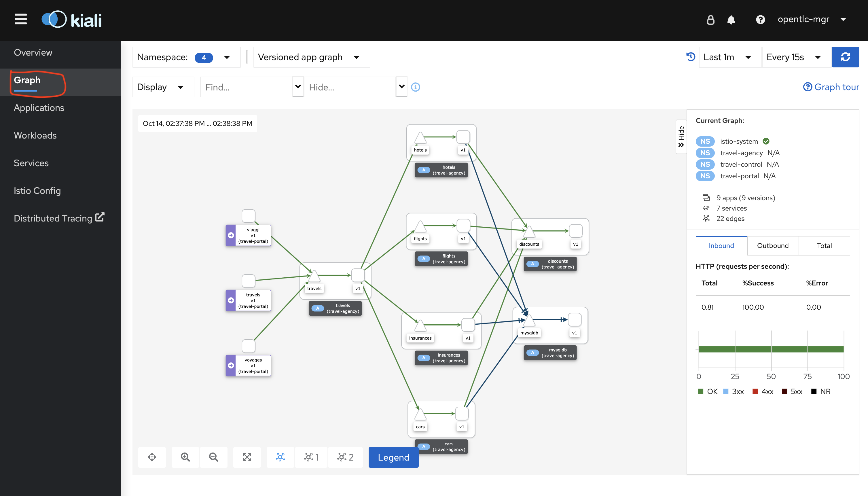Toggle the Hide filter dropdown
The image size is (868, 496).
click(x=401, y=86)
